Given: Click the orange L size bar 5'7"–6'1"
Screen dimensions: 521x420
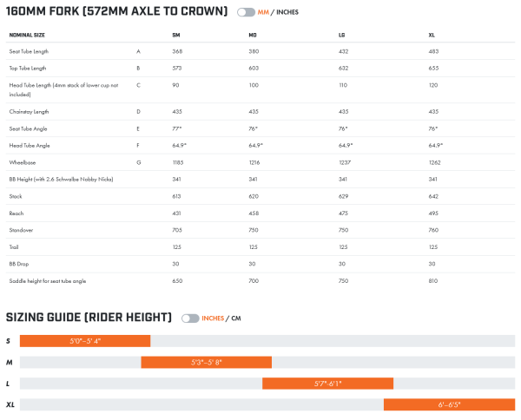Looking at the screenshot, I should (x=328, y=383).
